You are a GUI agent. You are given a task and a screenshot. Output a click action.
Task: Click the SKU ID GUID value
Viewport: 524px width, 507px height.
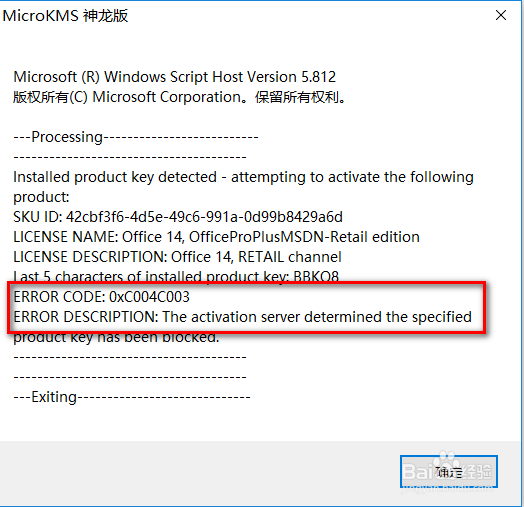click(x=204, y=217)
